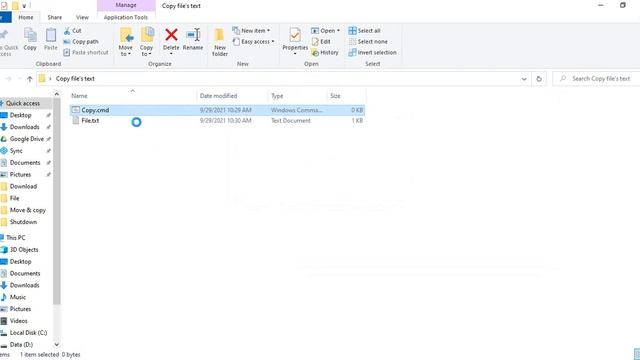The height and width of the screenshot is (360, 640).
Task: Expand the New item dropdown
Action: point(251,31)
